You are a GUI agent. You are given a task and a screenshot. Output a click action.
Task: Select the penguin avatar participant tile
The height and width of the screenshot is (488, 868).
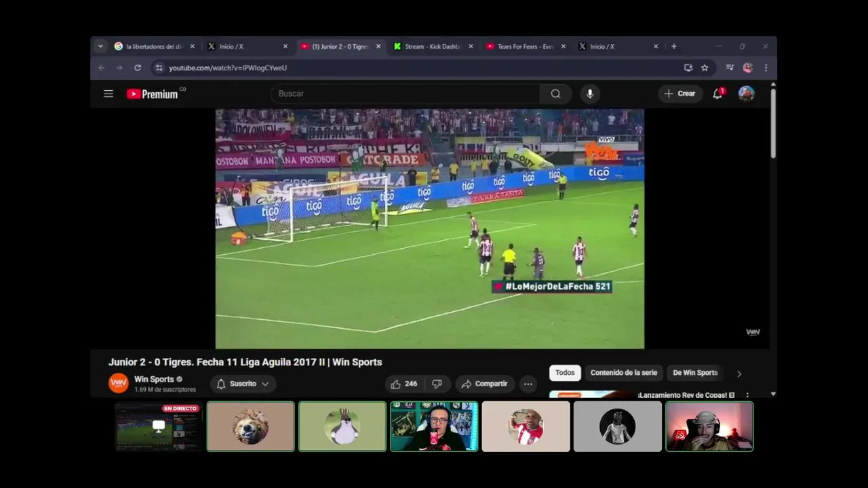coord(342,426)
